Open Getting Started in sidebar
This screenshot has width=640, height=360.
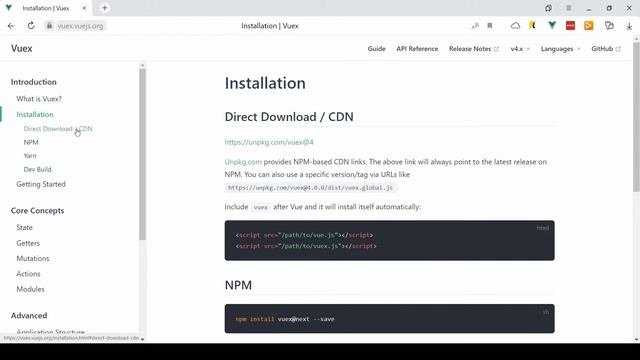(x=41, y=184)
